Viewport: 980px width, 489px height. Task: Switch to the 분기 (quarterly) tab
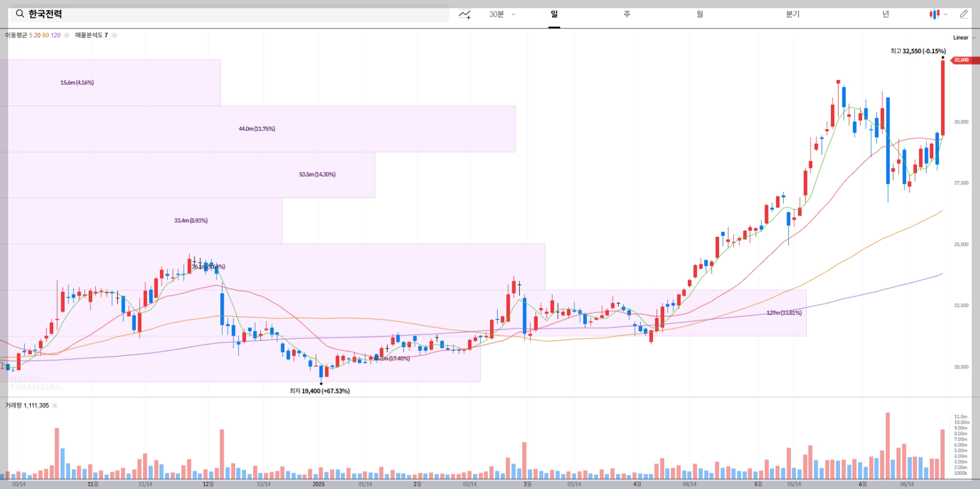793,14
